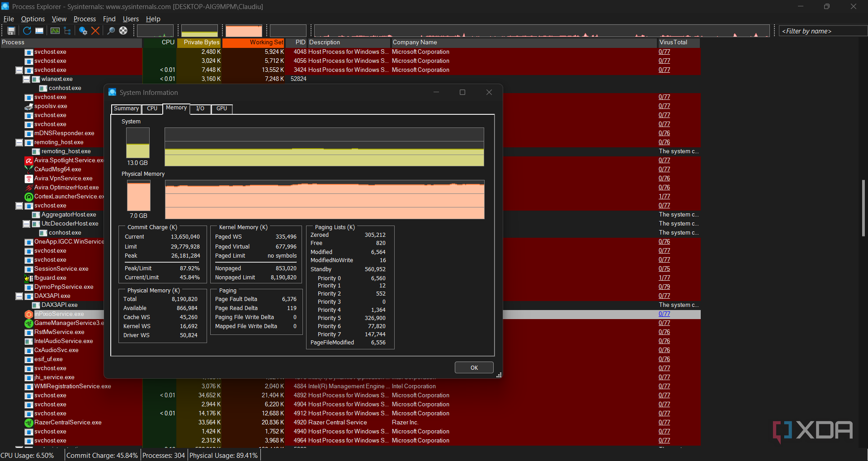This screenshot has width=868, height=461.
Task: Click the Commit Charge 45.84% status bar entry
Action: (102, 455)
